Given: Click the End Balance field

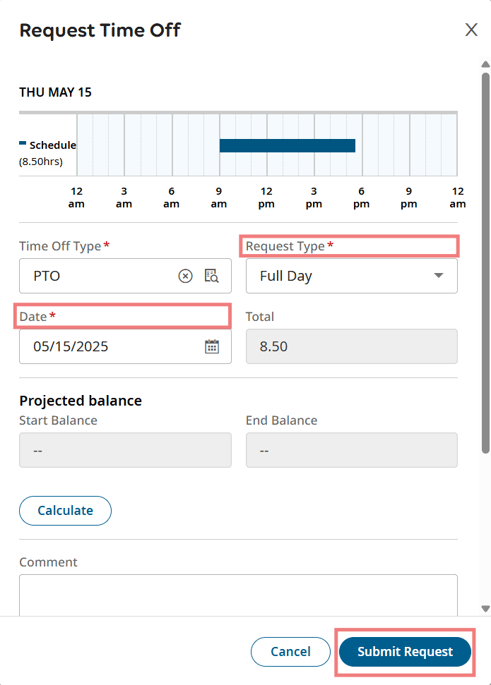Looking at the screenshot, I should tap(352, 450).
